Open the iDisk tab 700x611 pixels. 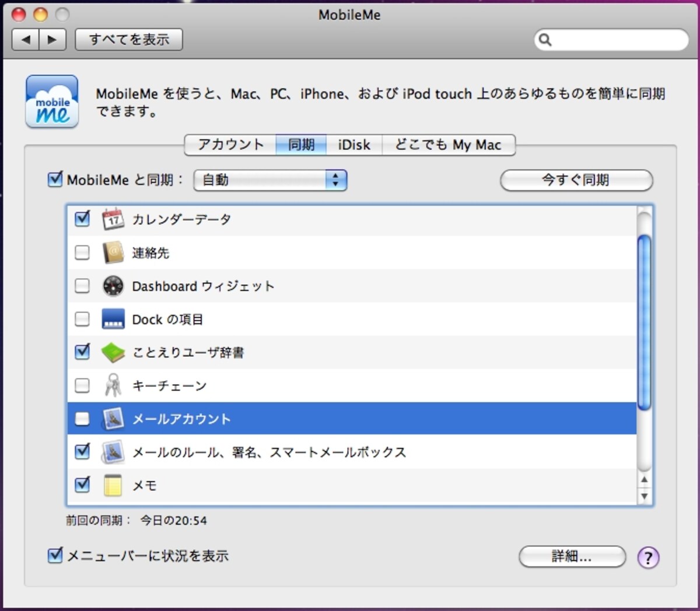tap(354, 145)
